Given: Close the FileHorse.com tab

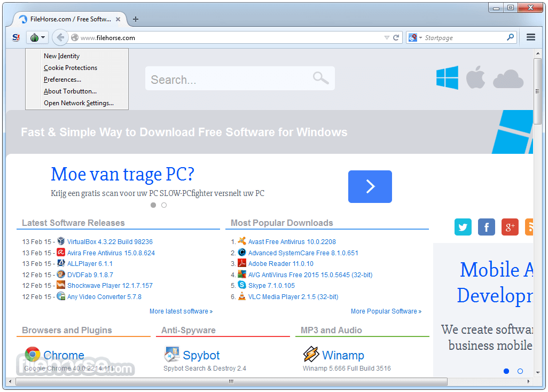Looking at the screenshot, I should point(118,19).
